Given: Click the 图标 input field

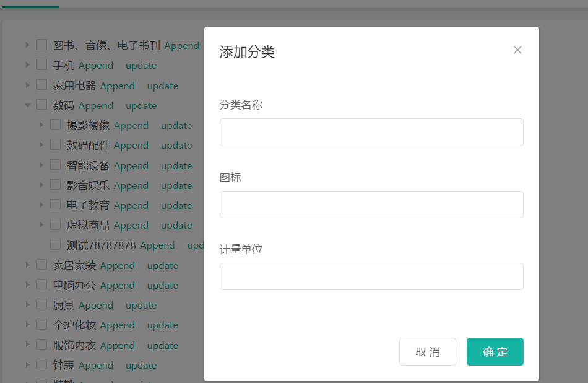Looking at the screenshot, I should (371, 205).
